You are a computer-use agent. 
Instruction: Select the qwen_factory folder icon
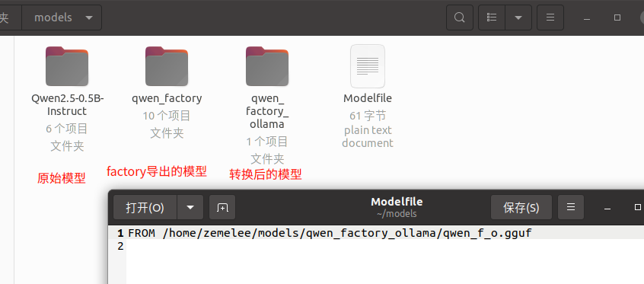pyautogui.click(x=167, y=65)
